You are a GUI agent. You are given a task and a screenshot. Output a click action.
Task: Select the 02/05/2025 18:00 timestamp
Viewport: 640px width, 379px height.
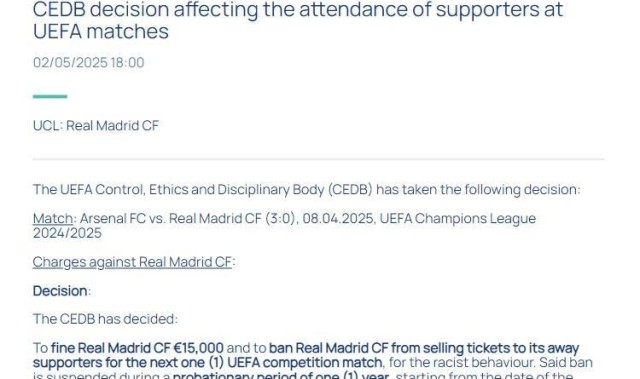click(89, 62)
